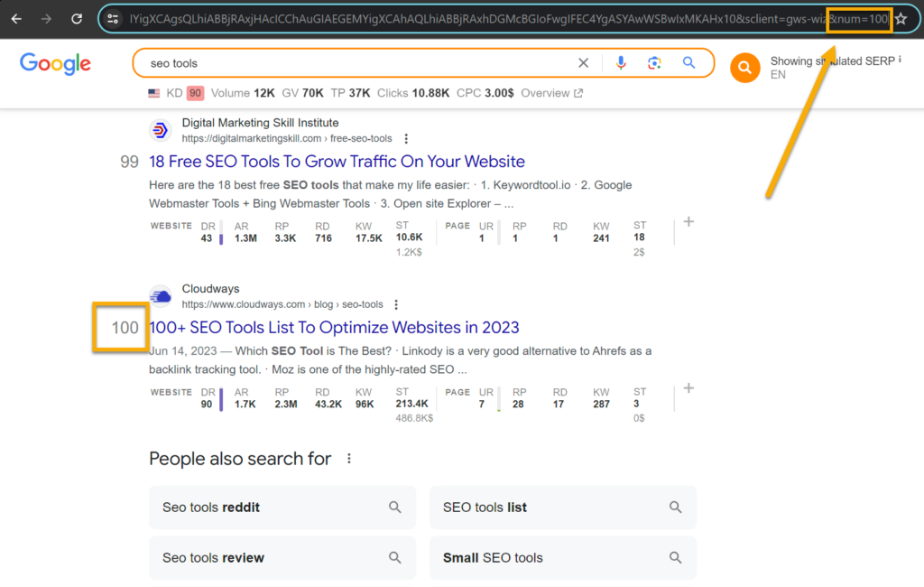Click the Cloudways site favicon
This screenshot has height=587, width=924.
160,295
